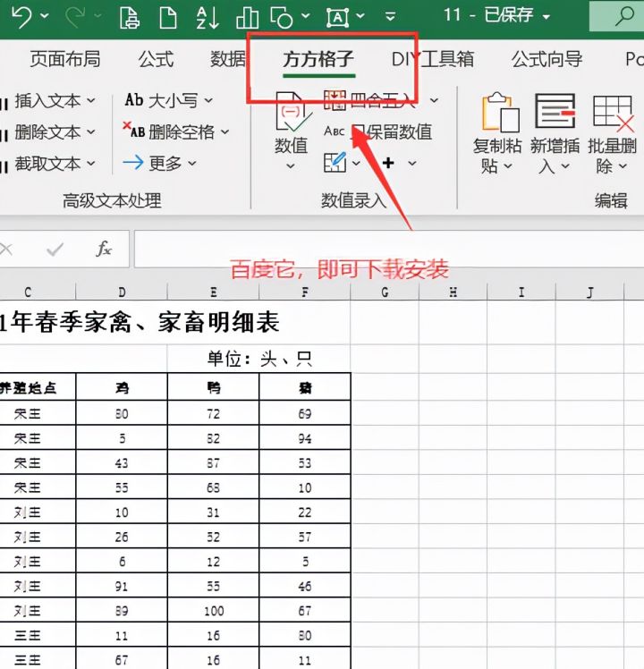The width and height of the screenshot is (644, 669).
Task: Click the cell with value 46
Action: coord(305,586)
